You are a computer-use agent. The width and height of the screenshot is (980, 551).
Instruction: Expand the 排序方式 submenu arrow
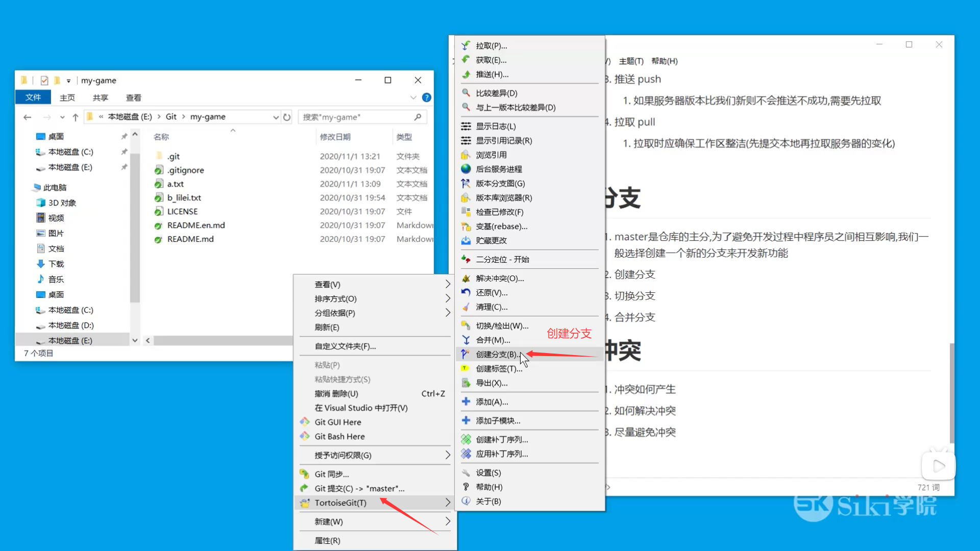coord(448,299)
